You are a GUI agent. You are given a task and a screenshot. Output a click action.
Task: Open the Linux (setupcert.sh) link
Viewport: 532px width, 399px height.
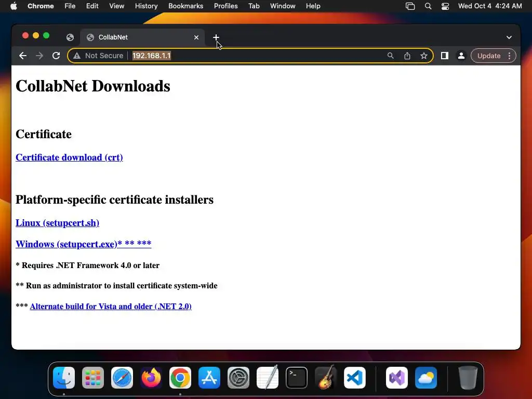click(x=57, y=223)
